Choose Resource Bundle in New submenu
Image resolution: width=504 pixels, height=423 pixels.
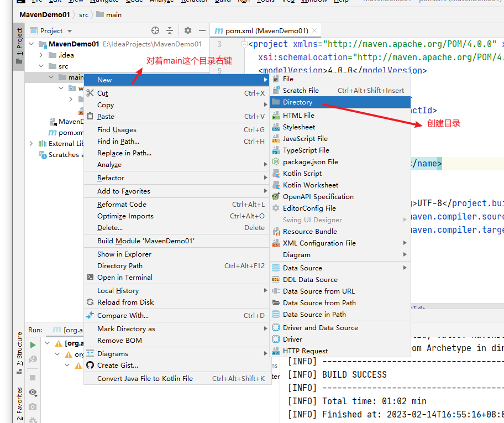coord(340,231)
